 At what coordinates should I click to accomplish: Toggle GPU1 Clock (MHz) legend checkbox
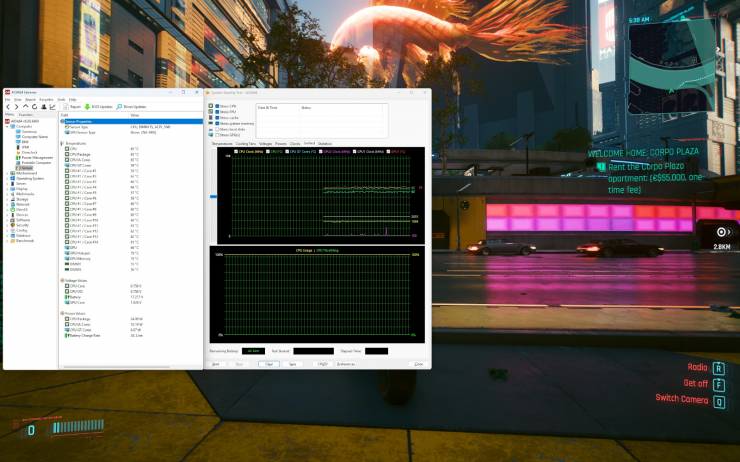pyautogui.click(x=354, y=151)
